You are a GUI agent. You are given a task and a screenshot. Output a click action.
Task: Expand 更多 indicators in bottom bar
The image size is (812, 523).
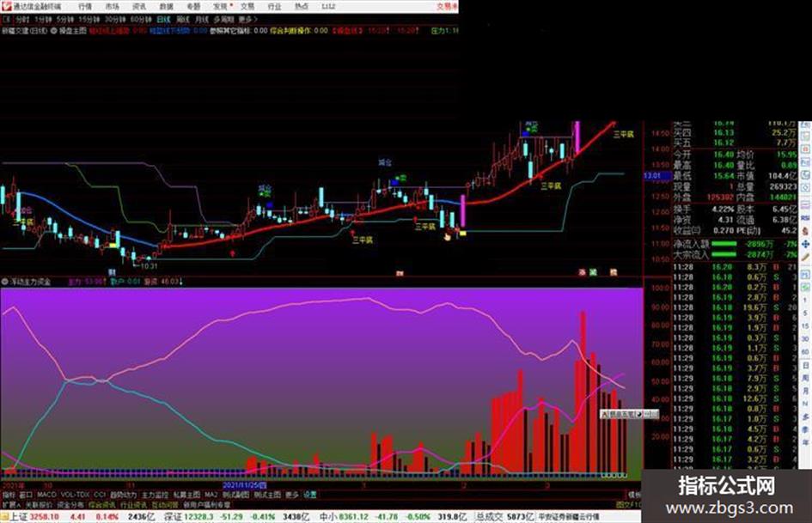[x=292, y=495]
